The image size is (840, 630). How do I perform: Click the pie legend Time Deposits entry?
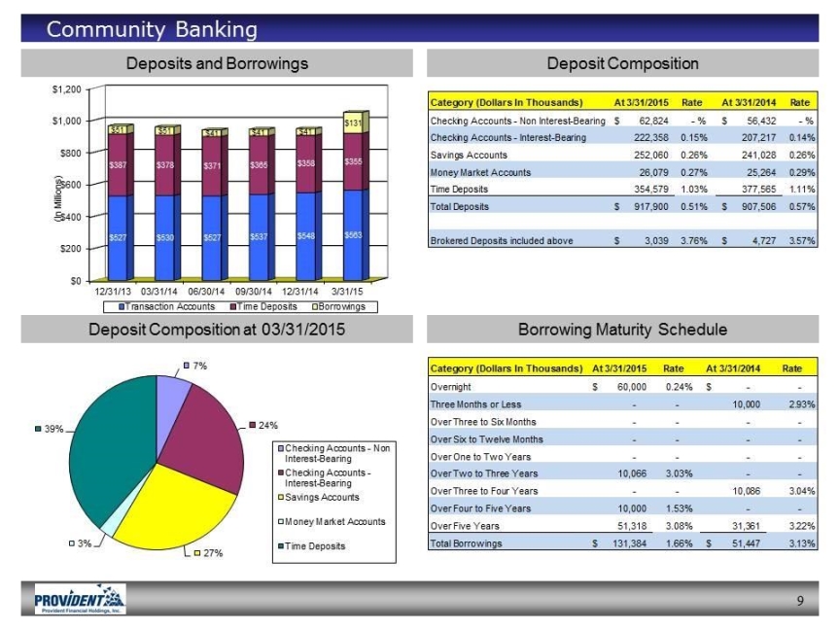point(311,546)
